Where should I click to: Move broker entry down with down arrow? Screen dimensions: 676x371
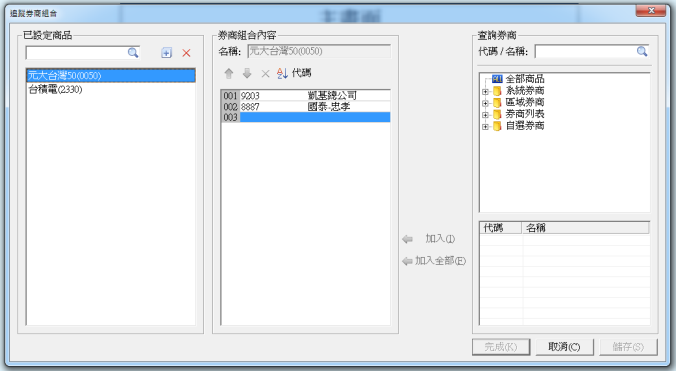pyautogui.click(x=247, y=74)
